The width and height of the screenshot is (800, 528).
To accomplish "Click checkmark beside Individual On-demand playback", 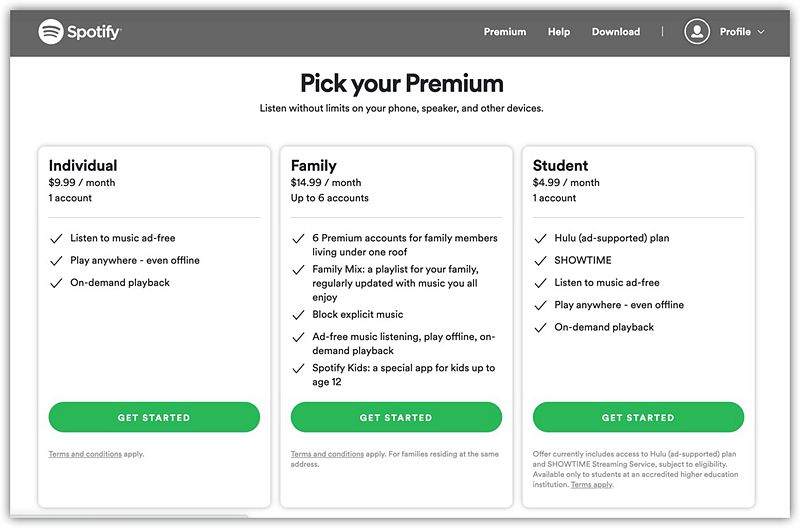I will [x=56, y=283].
